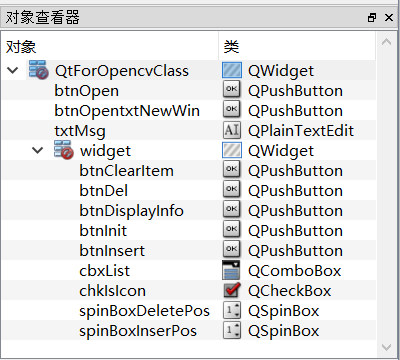Click QPushButton icon next to btnDel
This screenshot has height=360, width=400.
[231, 190]
